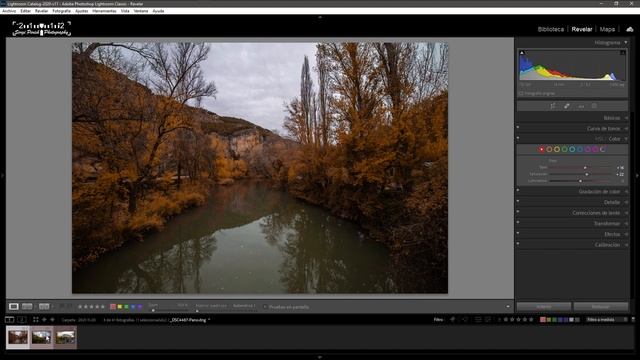Open second monitor window icon
Screen dimensions: 640x360
click(x=22, y=320)
